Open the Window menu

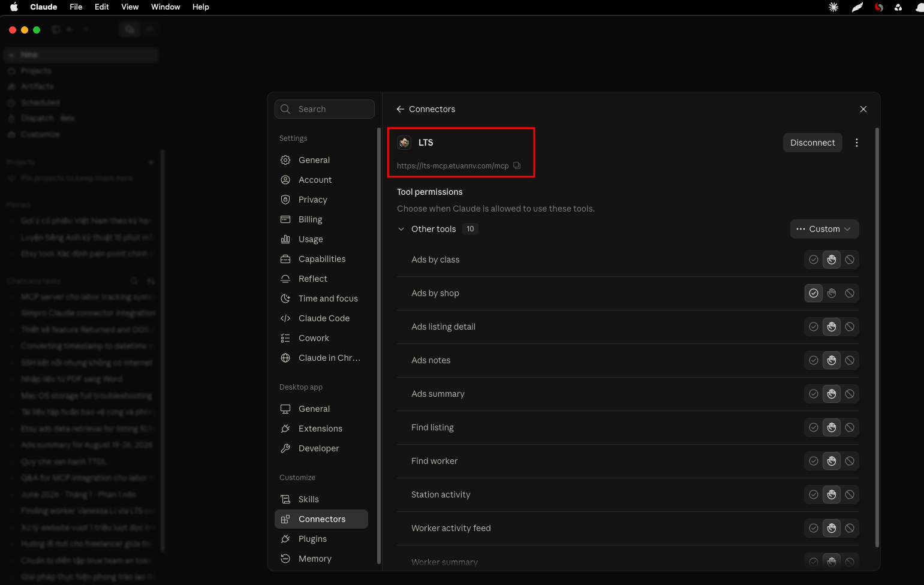[x=165, y=7]
